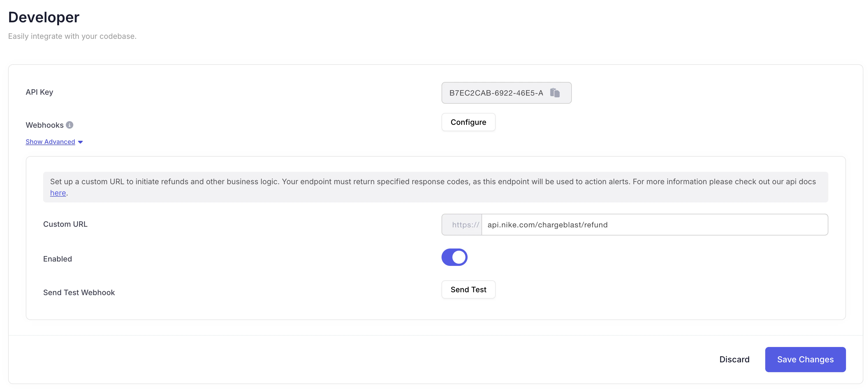This screenshot has height=391, width=868.
Task: Click the Send Test button
Action: [x=468, y=290]
